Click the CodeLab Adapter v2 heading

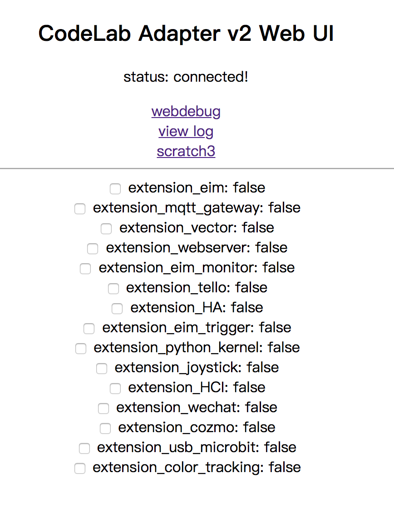click(x=186, y=33)
